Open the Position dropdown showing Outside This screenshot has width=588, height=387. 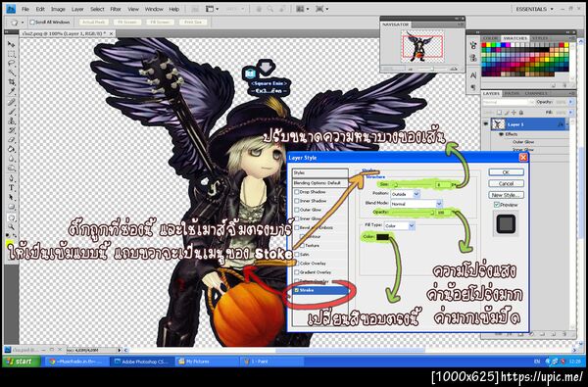(405, 194)
